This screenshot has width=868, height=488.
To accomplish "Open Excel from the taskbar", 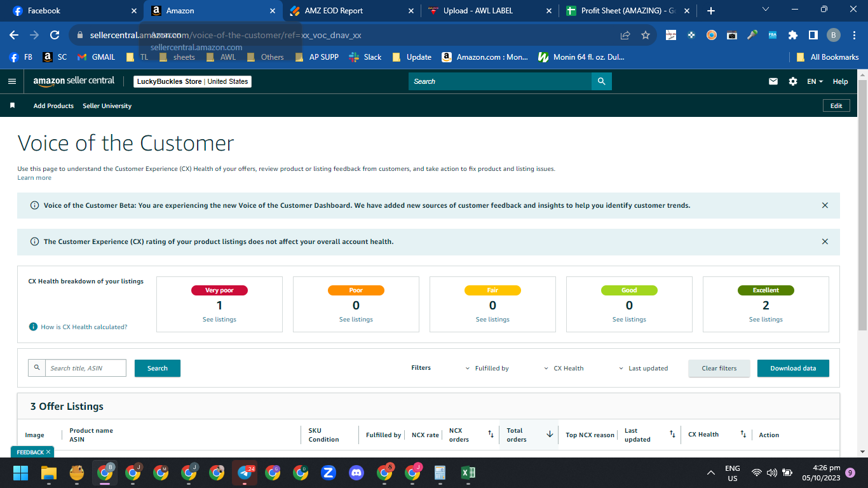I will tap(468, 473).
